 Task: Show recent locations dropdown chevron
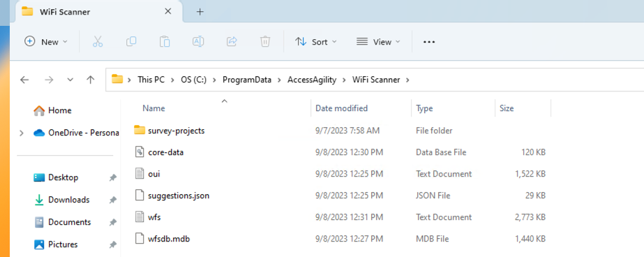coord(70,80)
